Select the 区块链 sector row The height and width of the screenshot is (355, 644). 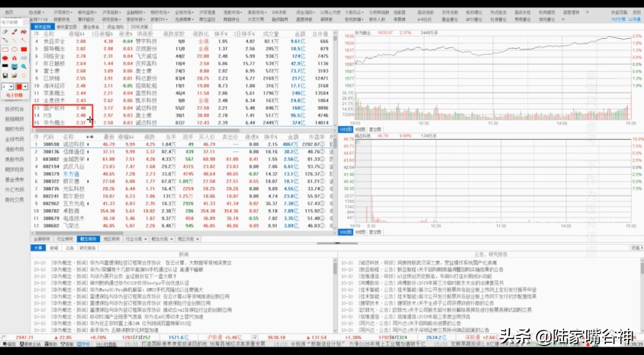pyautogui.click(x=183, y=78)
